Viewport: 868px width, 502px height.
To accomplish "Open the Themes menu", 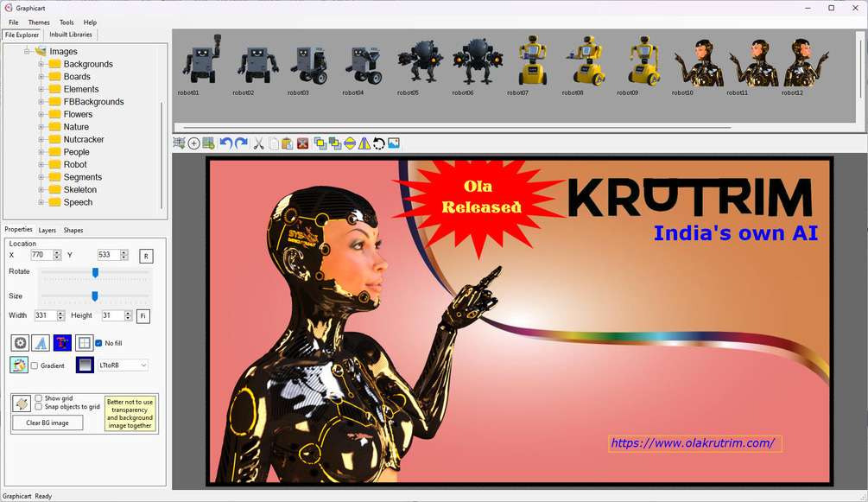I will 39,22.
